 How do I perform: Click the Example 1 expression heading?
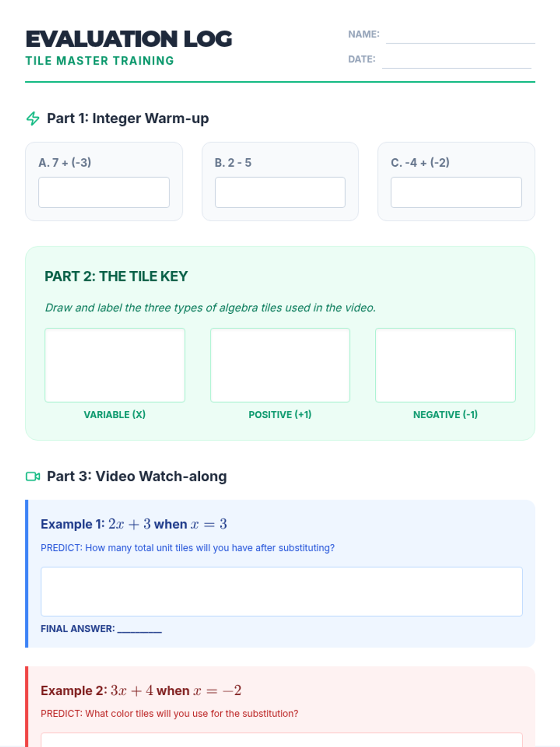(134, 524)
